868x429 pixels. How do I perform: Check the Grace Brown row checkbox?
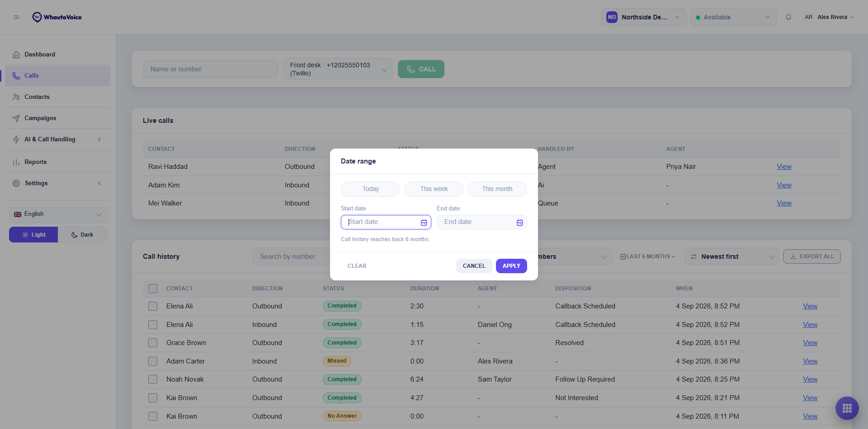153,343
